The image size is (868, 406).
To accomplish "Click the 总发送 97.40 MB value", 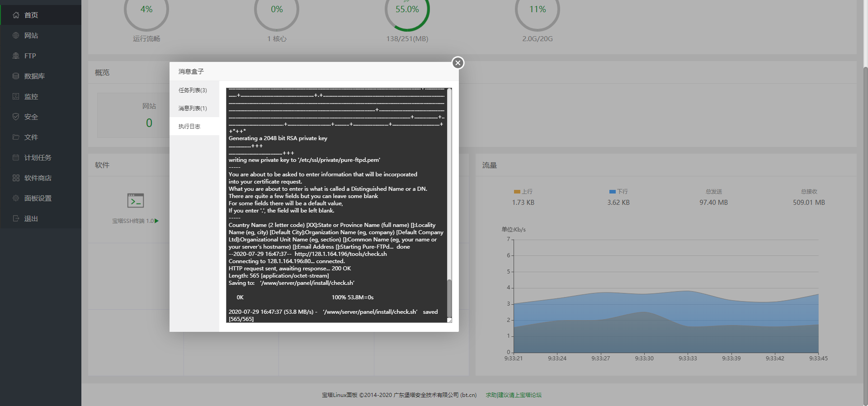I will [713, 203].
